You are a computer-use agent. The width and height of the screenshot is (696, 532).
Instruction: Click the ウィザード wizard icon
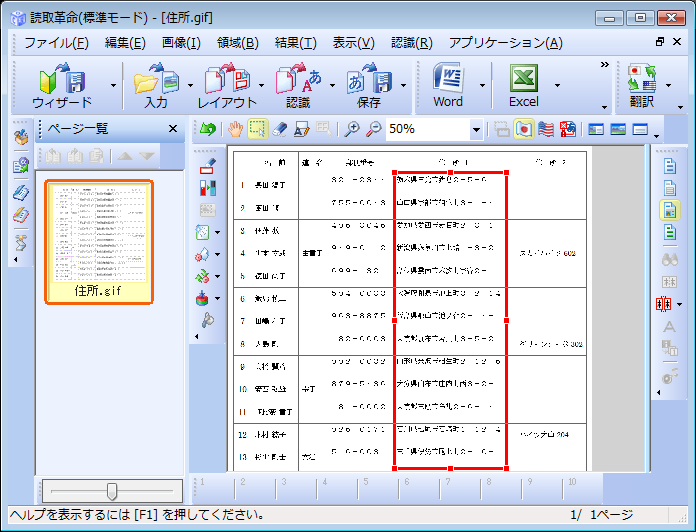(61, 85)
